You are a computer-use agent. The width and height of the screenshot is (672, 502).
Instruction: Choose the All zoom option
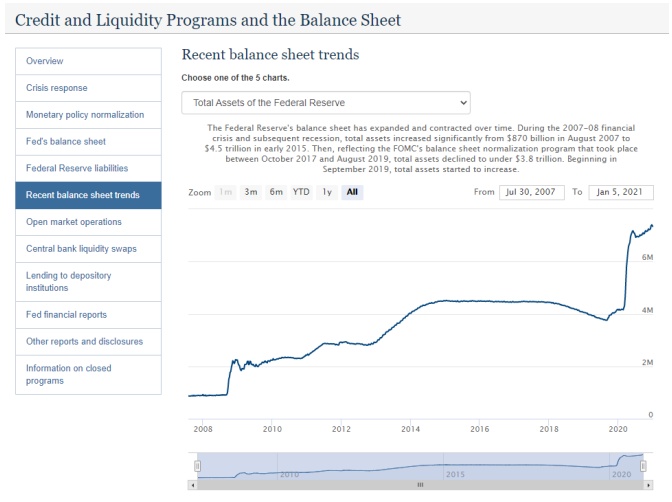pos(352,192)
